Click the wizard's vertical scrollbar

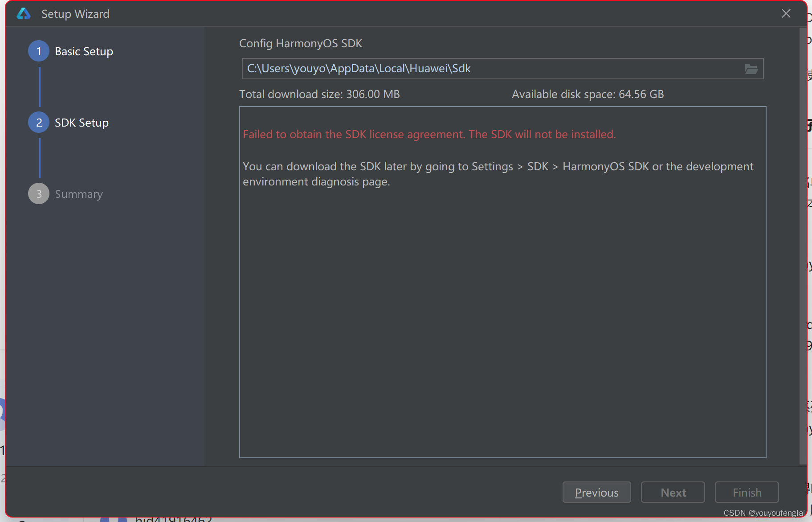[x=803, y=246]
